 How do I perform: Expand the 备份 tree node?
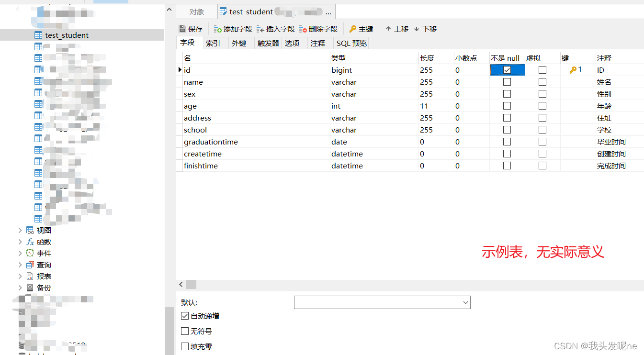pyautogui.click(x=20, y=288)
